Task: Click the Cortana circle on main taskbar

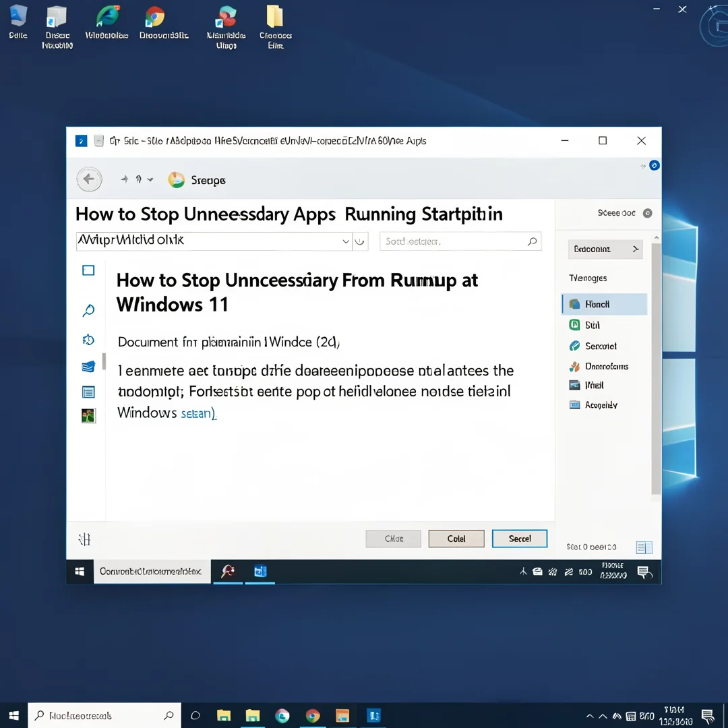Action: (195, 715)
